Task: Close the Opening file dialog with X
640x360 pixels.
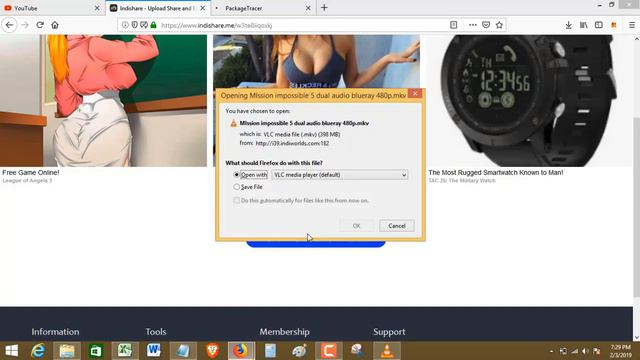Action: point(415,93)
